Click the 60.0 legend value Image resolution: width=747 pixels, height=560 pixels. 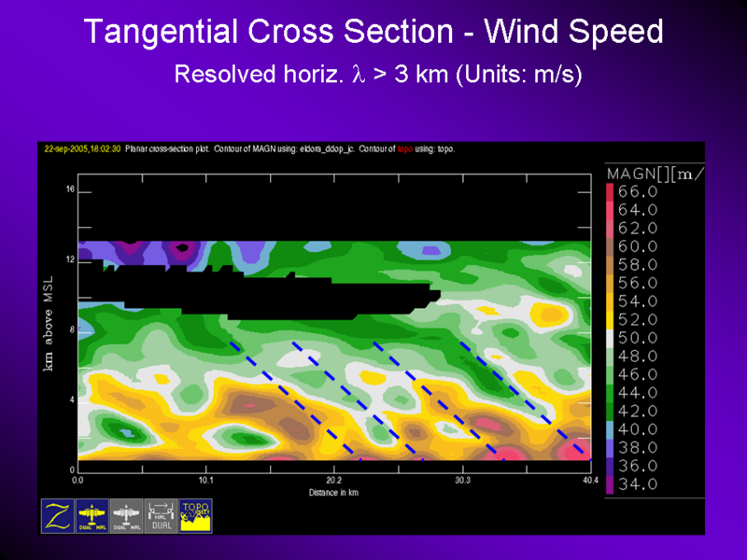(x=638, y=246)
